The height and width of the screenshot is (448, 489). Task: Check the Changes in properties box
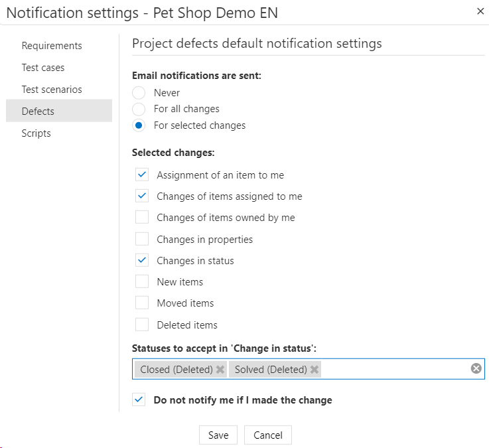(142, 239)
